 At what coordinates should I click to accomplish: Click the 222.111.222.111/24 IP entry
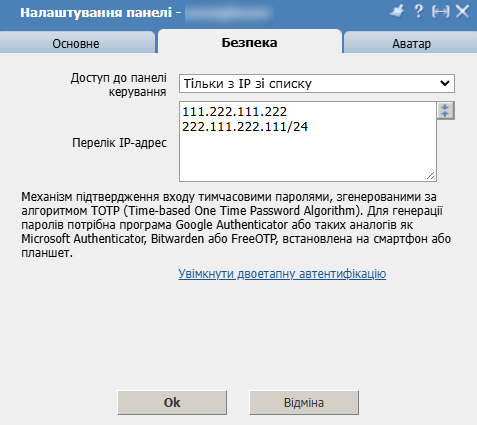point(245,127)
